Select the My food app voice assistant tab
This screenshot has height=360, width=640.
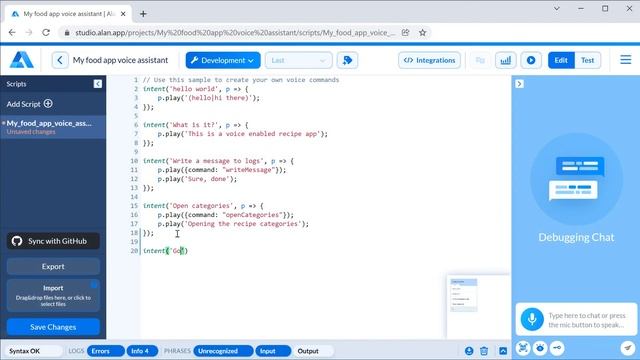point(69,14)
